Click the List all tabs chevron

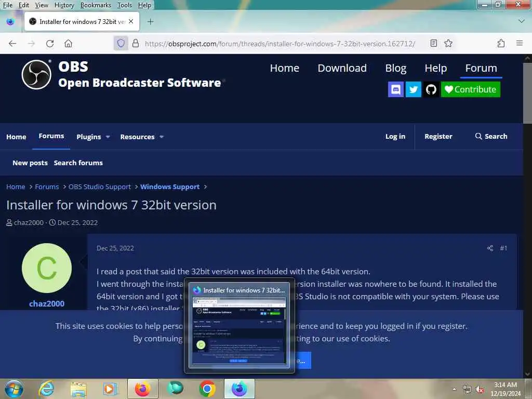click(x=522, y=21)
